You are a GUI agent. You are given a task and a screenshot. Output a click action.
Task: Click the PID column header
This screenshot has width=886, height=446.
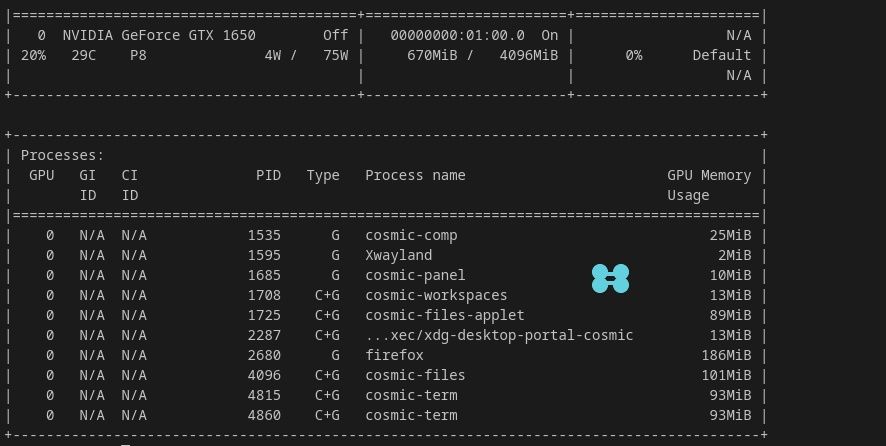coord(268,175)
